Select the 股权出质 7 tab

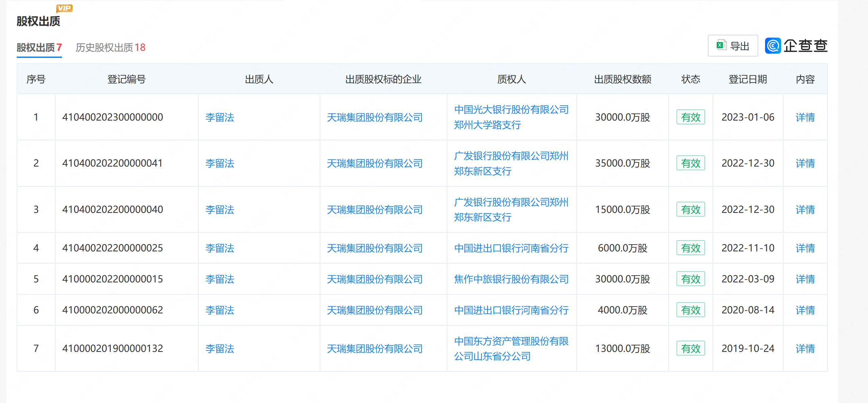coord(39,47)
